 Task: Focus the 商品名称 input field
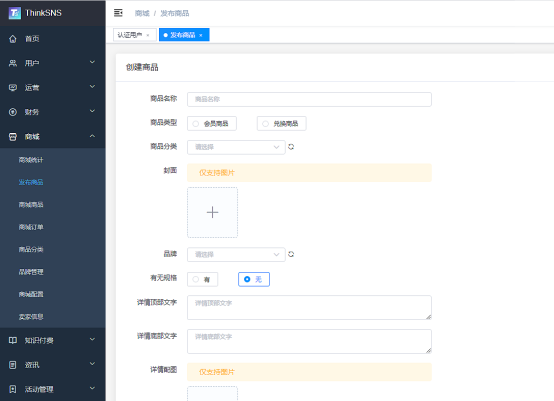[309, 99]
